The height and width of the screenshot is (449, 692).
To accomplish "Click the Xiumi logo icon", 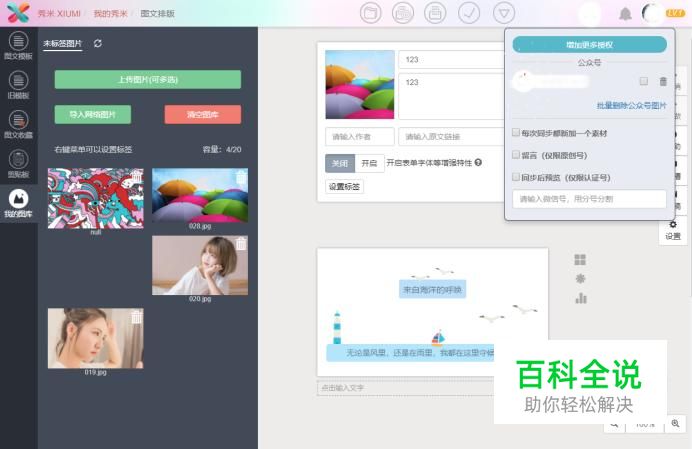I will tap(18, 13).
